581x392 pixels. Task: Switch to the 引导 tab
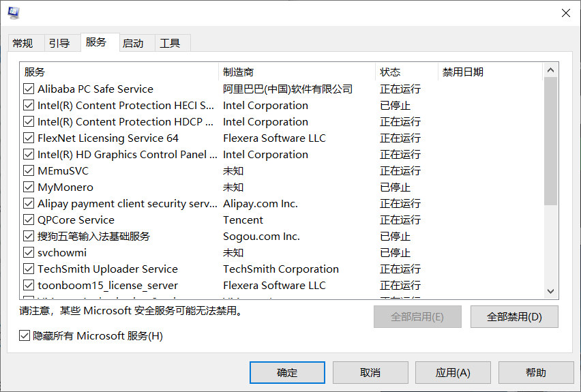[x=59, y=44]
